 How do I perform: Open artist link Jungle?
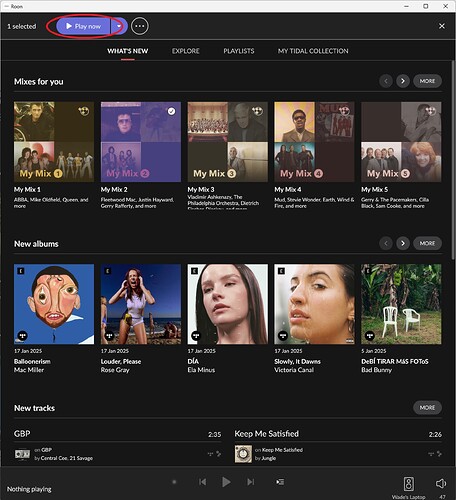[x=269, y=458]
